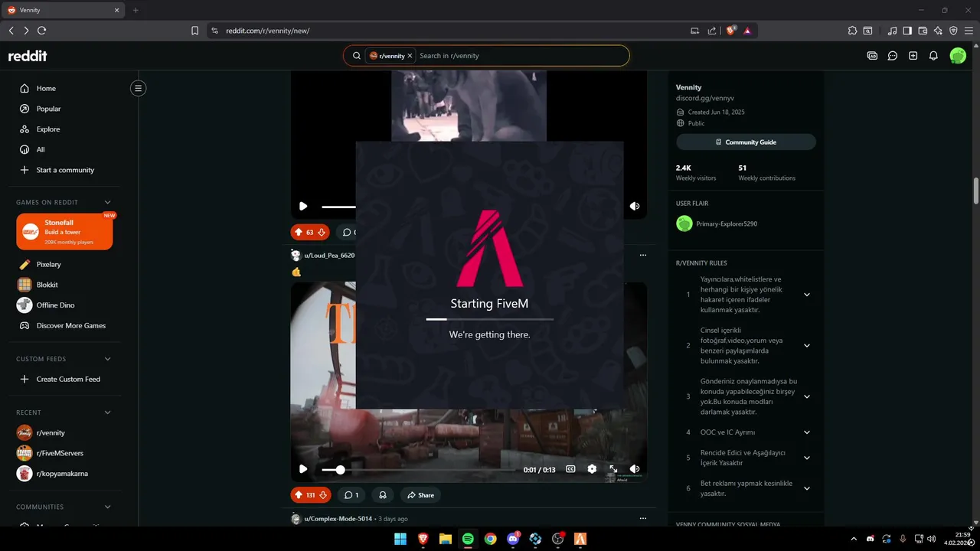The width and height of the screenshot is (980, 551).
Task: Play the upper video
Action: 303,206
